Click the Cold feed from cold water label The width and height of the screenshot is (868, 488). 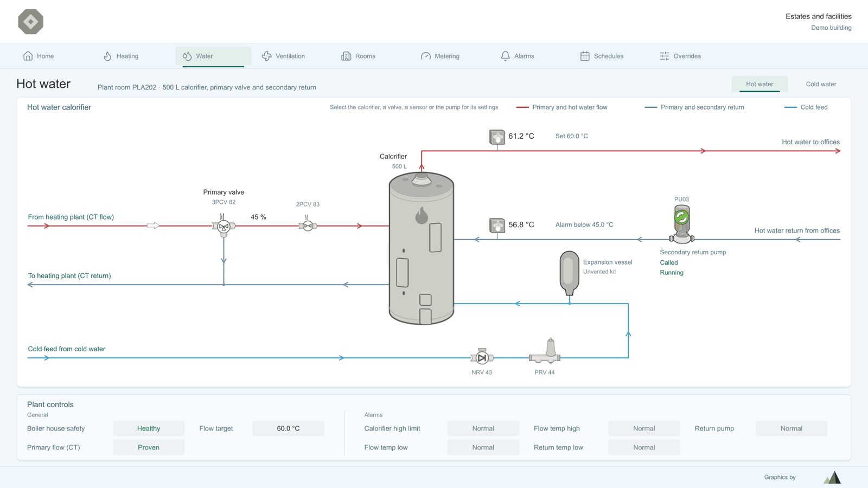click(67, 349)
